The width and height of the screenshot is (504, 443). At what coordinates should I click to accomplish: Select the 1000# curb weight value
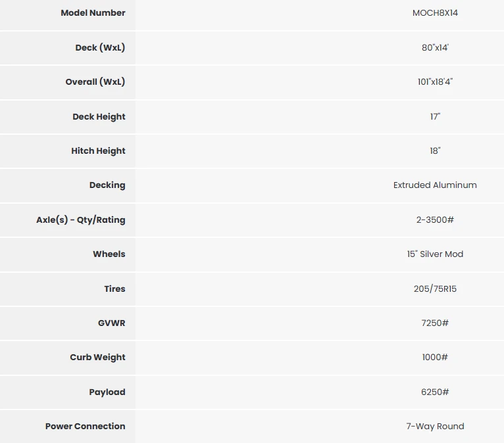click(x=435, y=358)
